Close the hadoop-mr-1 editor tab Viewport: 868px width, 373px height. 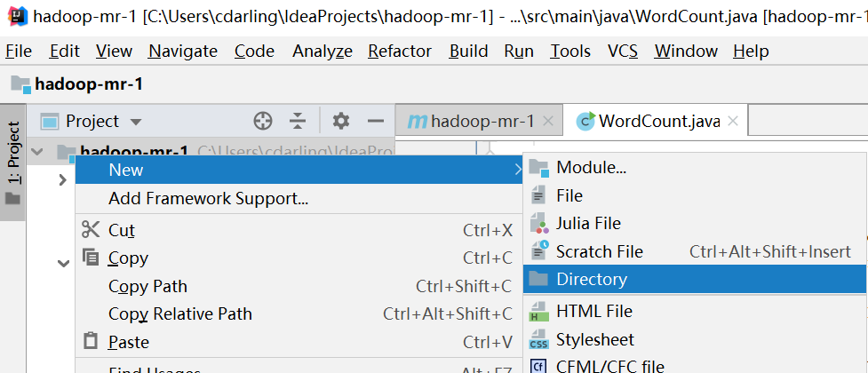pos(548,121)
